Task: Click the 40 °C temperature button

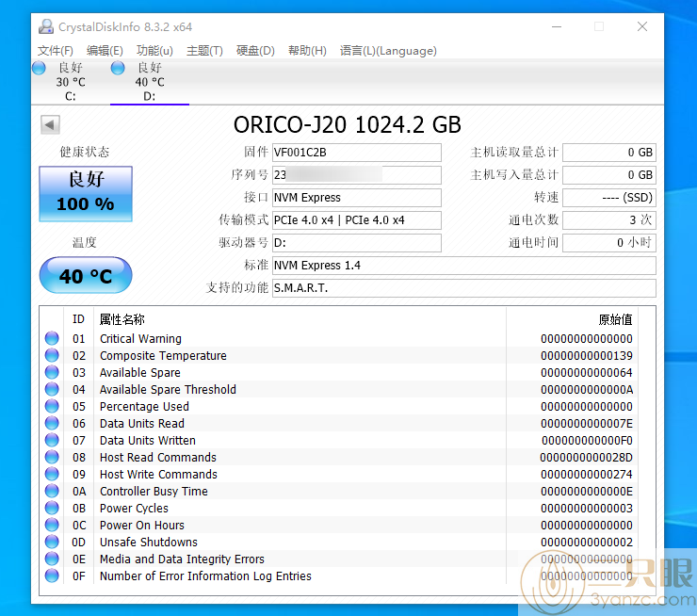Action: 86,276
